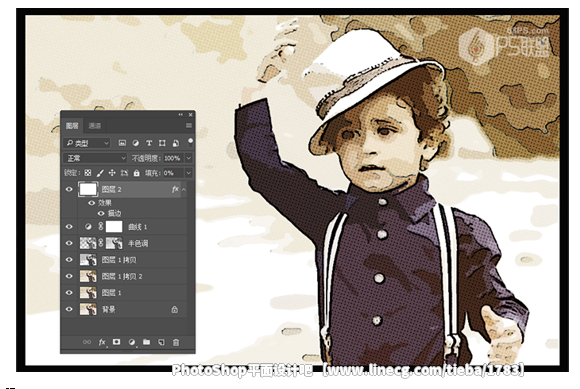Open the 类型 filter type dropdown

(x=87, y=143)
